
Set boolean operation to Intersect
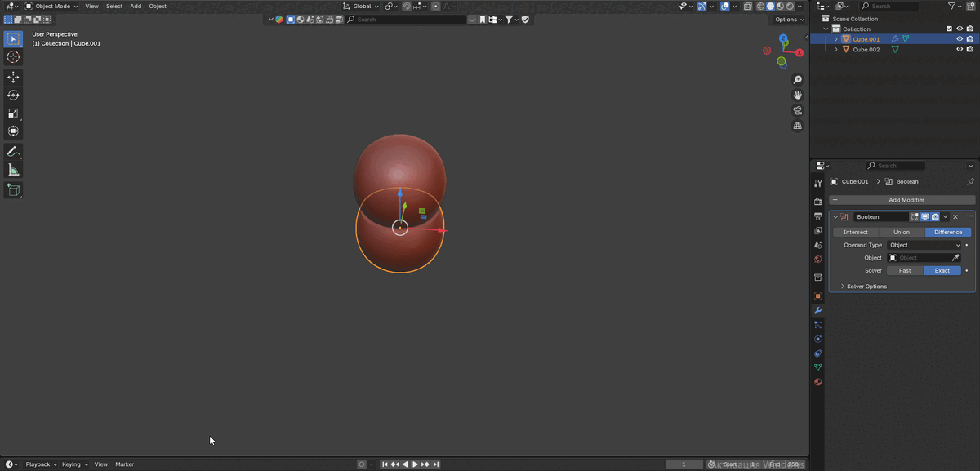tap(855, 232)
